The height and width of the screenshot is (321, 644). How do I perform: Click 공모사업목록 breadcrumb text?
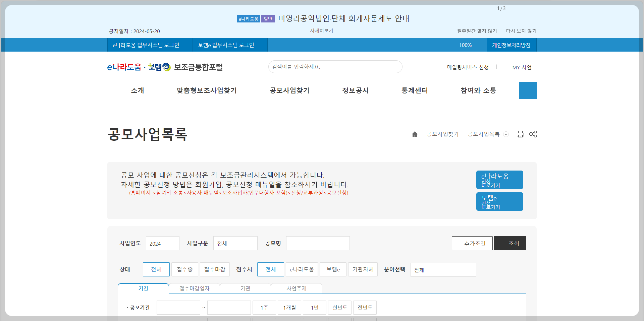(x=484, y=134)
